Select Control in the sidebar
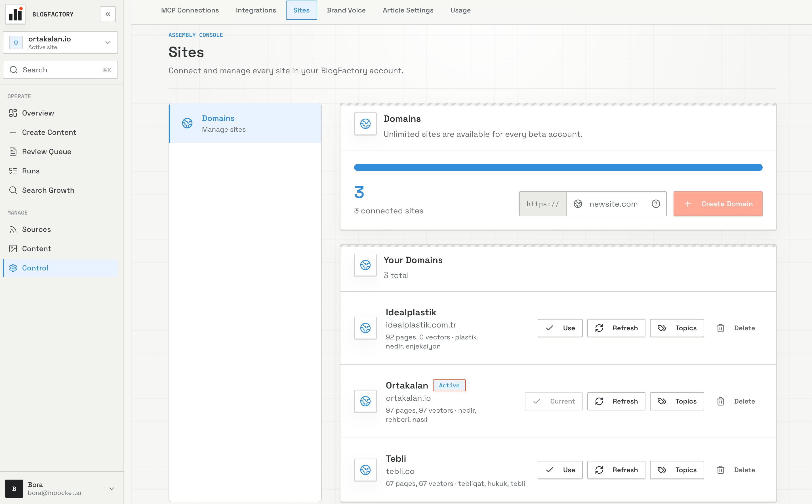The width and height of the screenshot is (812, 504). (x=60, y=268)
